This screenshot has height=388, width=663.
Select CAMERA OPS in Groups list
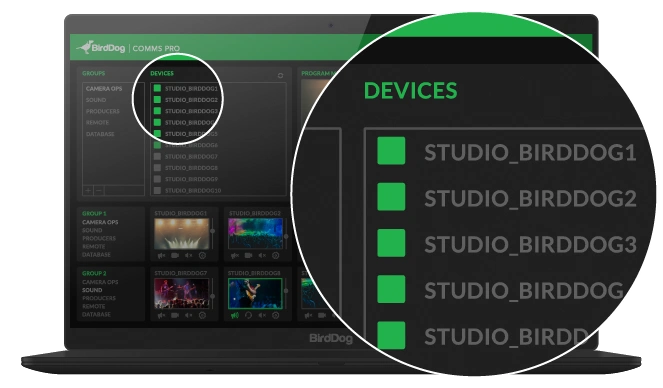(104, 89)
